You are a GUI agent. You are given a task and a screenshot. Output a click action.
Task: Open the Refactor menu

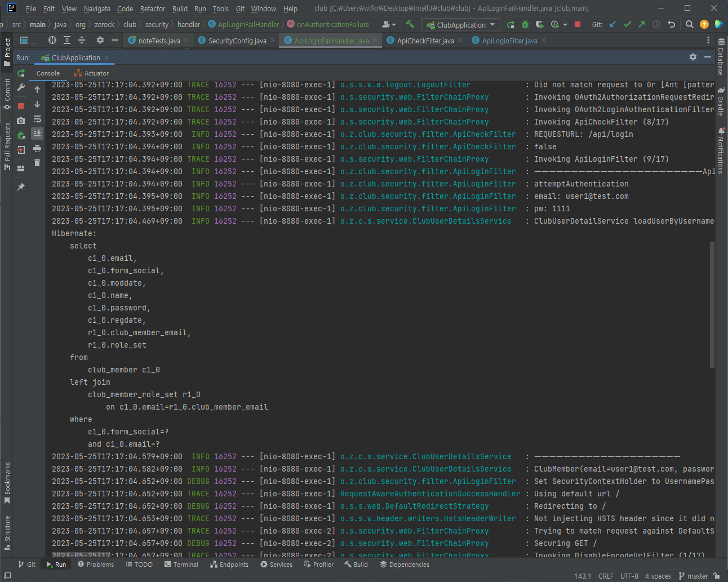[153, 8]
